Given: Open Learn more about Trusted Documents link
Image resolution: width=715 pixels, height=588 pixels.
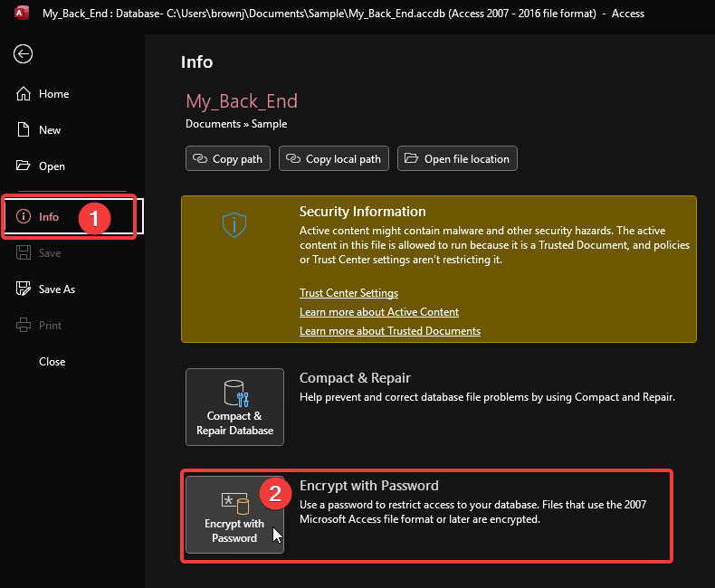Looking at the screenshot, I should click(x=390, y=331).
